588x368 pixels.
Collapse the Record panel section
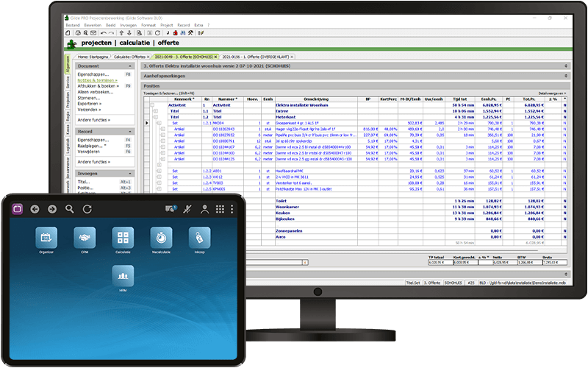[130, 132]
